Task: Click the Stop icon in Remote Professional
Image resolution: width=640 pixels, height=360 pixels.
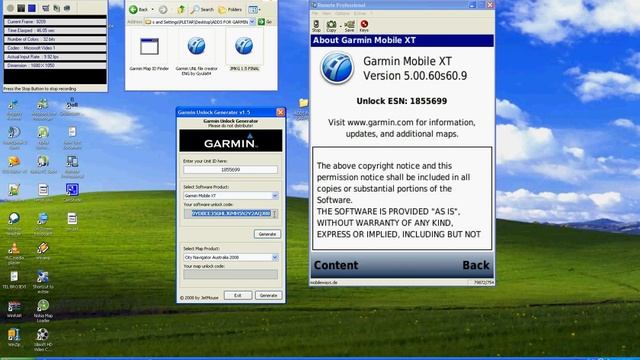Action: tap(316, 26)
